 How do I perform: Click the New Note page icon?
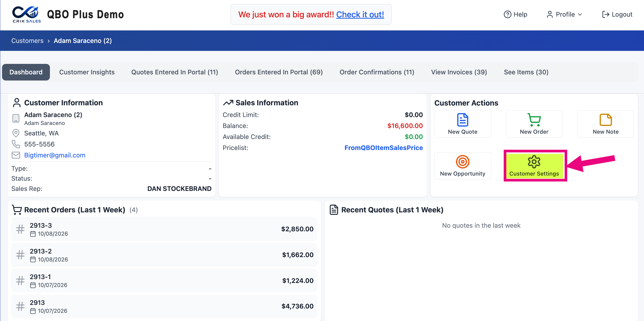[606, 120]
